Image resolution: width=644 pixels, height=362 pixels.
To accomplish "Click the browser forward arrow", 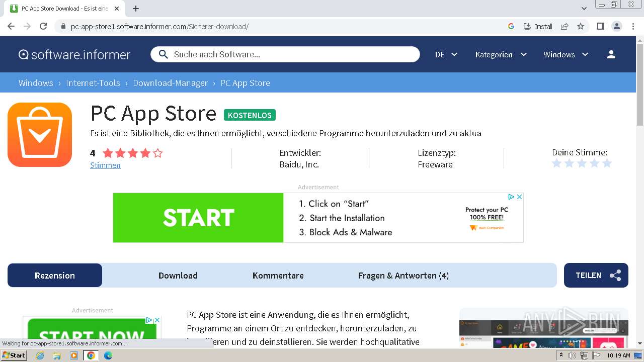I will point(27,26).
